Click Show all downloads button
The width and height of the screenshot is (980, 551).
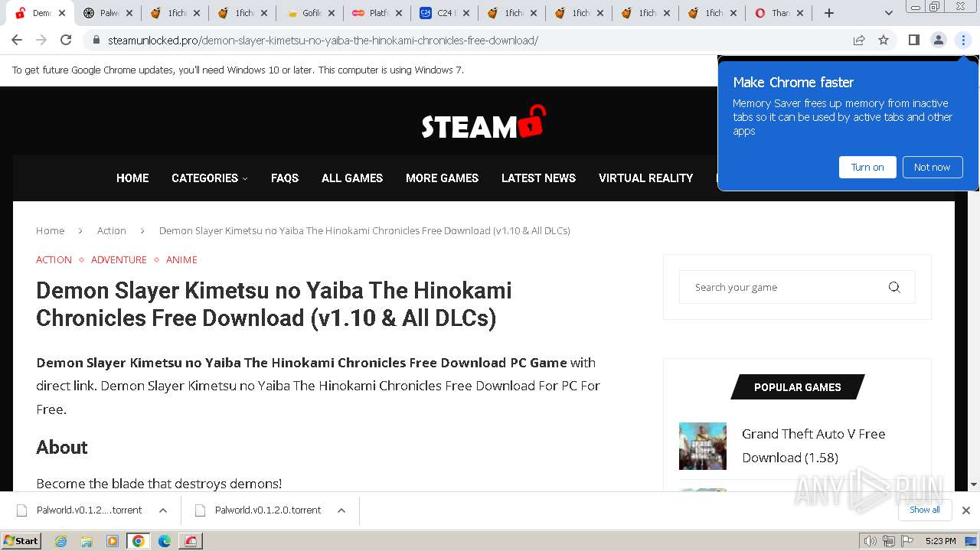click(924, 510)
